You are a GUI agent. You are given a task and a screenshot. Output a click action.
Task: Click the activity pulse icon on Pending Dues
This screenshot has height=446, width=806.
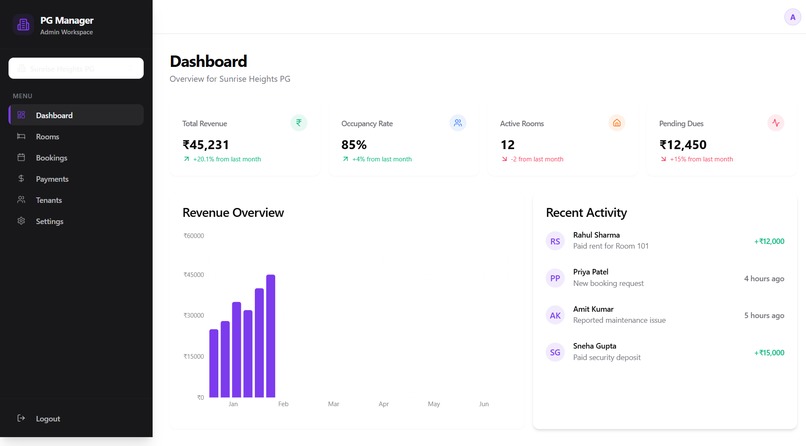click(776, 123)
